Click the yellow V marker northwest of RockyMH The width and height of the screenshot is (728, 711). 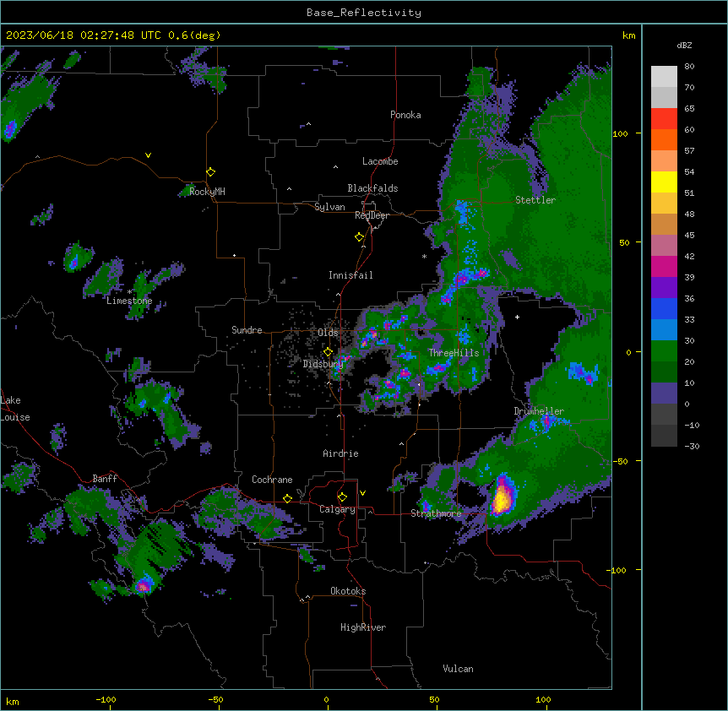(148, 155)
